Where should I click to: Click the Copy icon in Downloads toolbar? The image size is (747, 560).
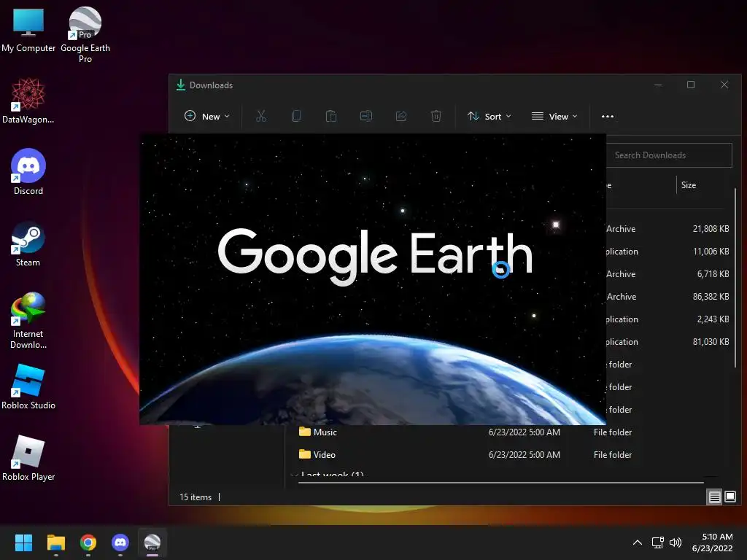coord(296,116)
